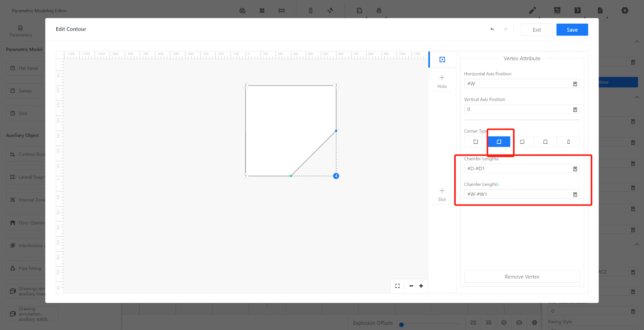Add a Hole to the contour

pyautogui.click(x=442, y=81)
